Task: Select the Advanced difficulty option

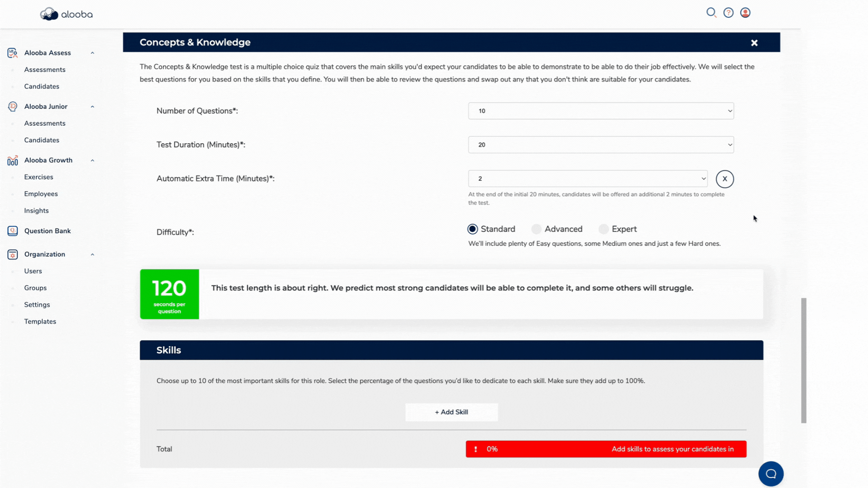Action: [x=536, y=229]
